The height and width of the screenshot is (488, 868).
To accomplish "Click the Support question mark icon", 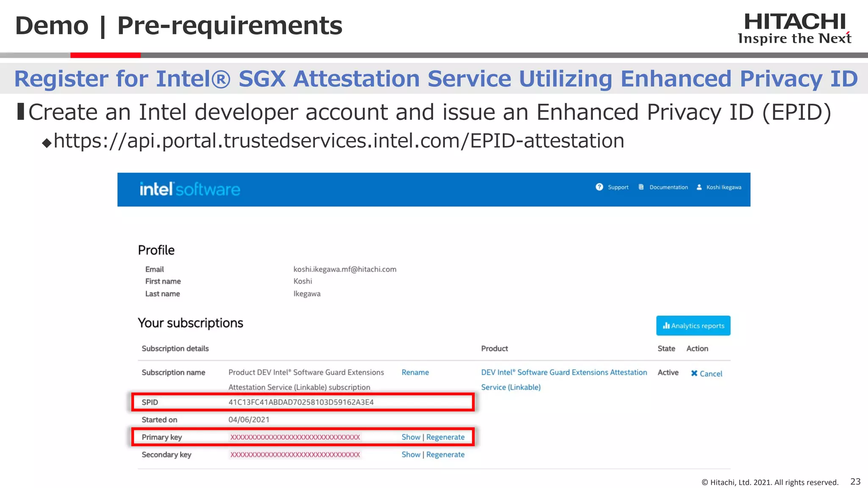I will [599, 187].
